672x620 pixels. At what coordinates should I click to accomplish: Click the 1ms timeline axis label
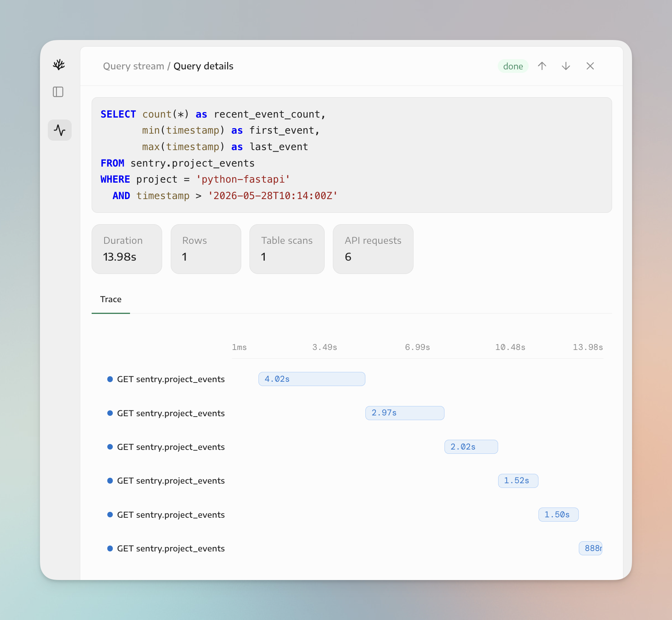tap(239, 347)
